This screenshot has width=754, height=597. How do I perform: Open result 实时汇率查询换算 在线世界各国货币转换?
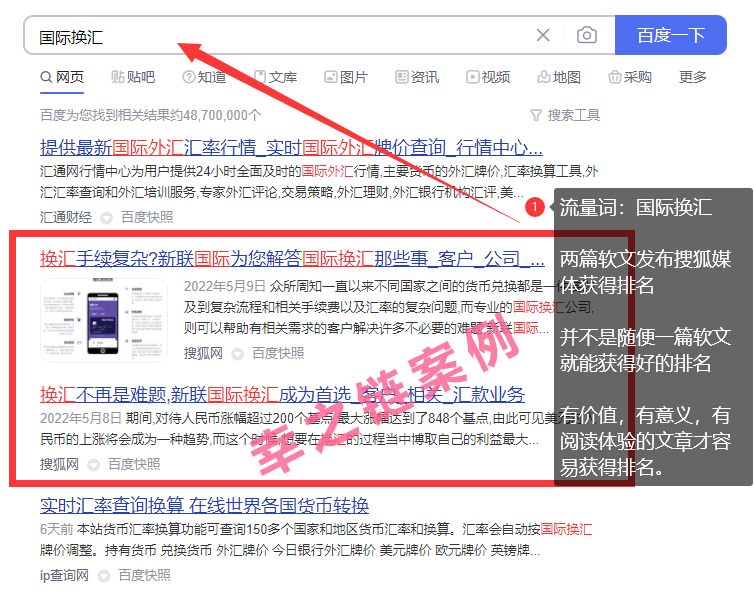[204, 506]
